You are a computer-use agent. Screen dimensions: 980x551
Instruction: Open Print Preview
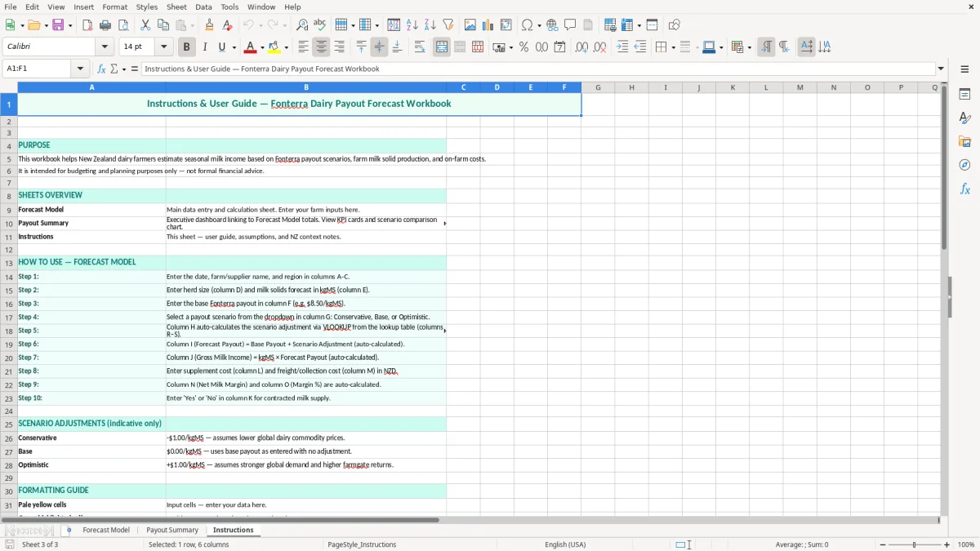click(123, 25)
